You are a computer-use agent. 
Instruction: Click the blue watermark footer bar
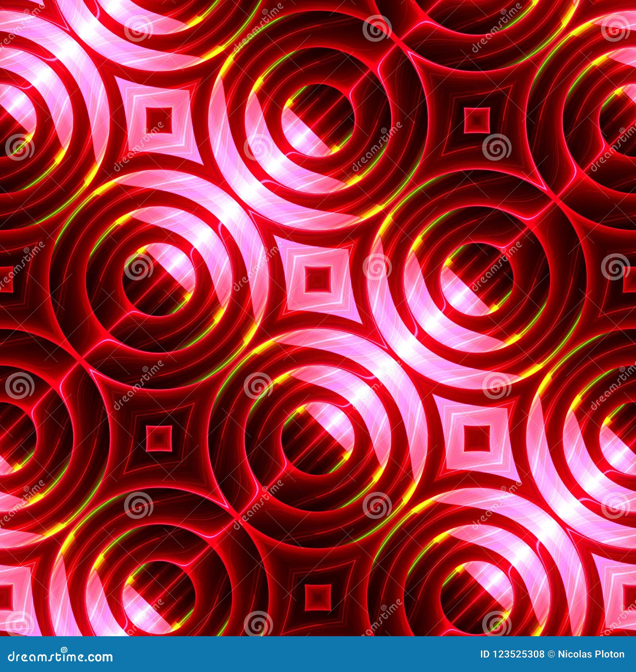318,654
